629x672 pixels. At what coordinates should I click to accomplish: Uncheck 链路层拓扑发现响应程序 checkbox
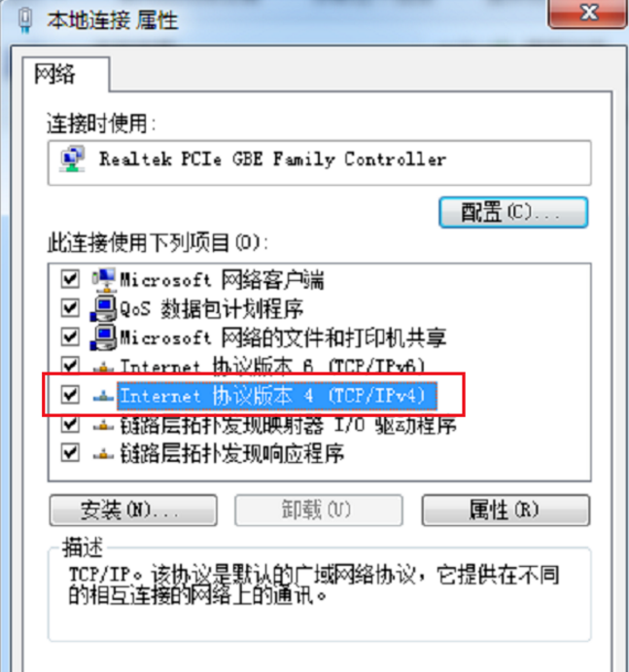[x=70, y=452]
